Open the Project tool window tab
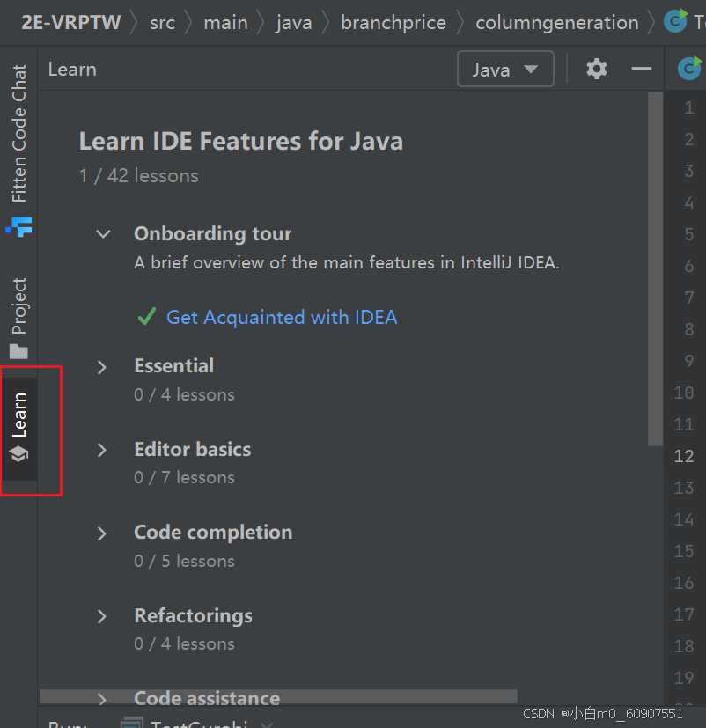This screenshot has width=706, height=728. tap(18, 318)
